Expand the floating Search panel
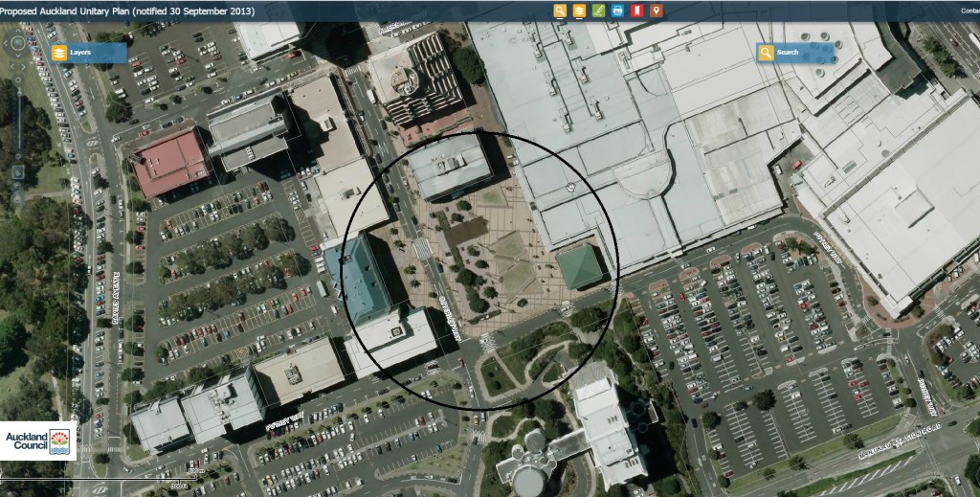Image resolution: width=980 pixels, height=497 pixels. click(x=794, y=53)
